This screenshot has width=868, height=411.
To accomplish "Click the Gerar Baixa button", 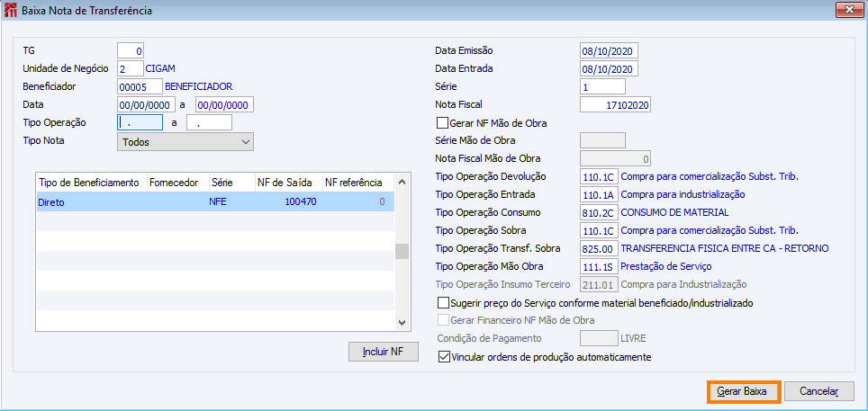I will [x=742, y=391].
